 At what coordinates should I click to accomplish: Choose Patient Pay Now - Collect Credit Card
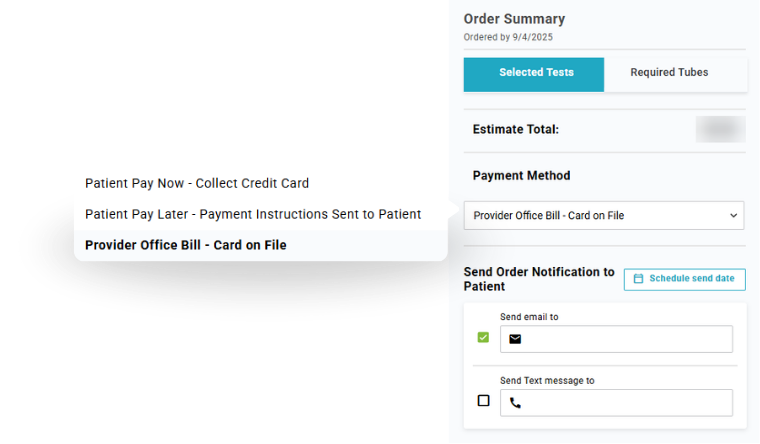[x=197, y=184]
